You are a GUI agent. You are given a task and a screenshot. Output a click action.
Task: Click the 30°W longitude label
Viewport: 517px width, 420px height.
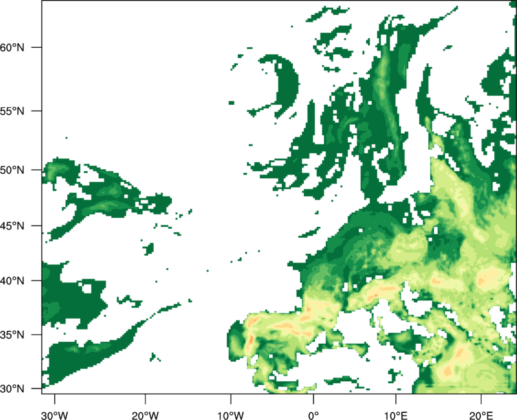pyautogui.click(x=54, y=415)
